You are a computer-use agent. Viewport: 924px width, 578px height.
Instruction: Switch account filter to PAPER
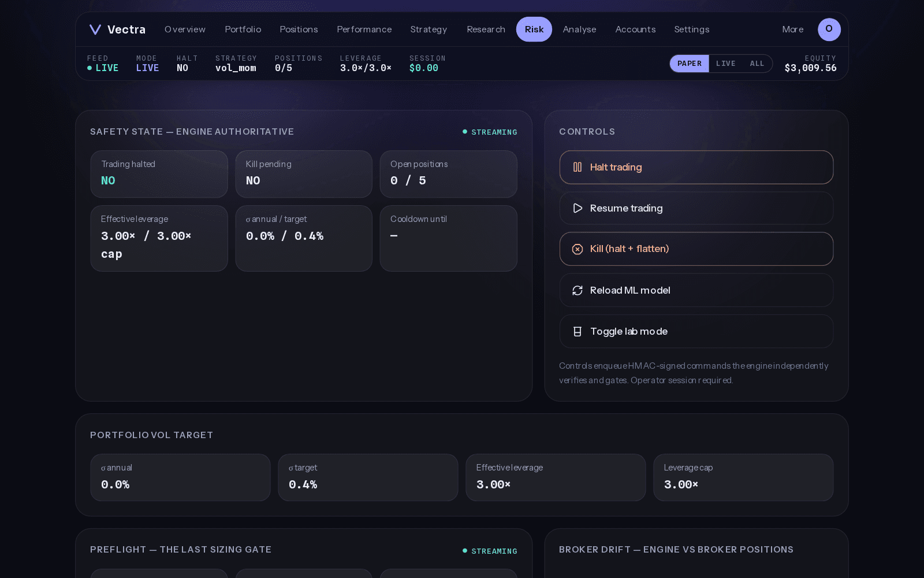(x=690, y=64)
